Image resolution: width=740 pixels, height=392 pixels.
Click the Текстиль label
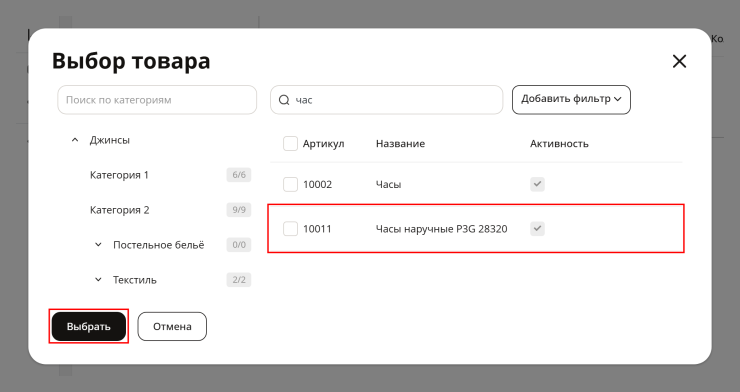pyautogui.click(x=135, y=280)
